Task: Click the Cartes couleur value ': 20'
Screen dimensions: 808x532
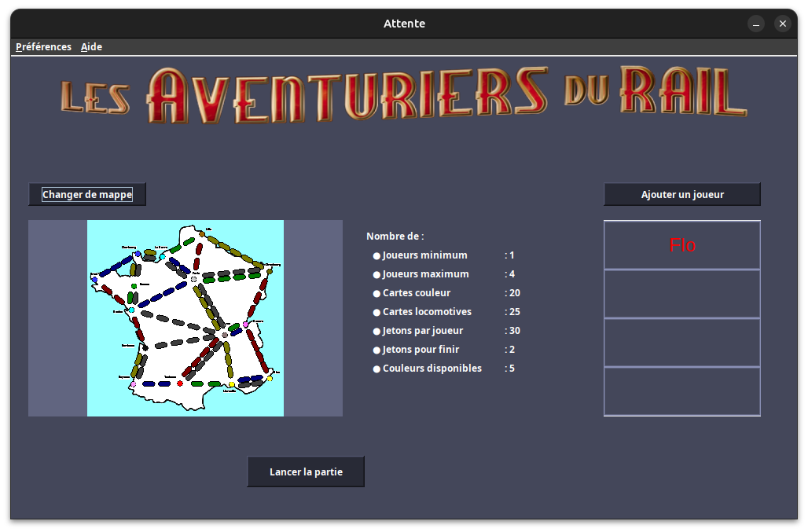Action: point(512,293)
